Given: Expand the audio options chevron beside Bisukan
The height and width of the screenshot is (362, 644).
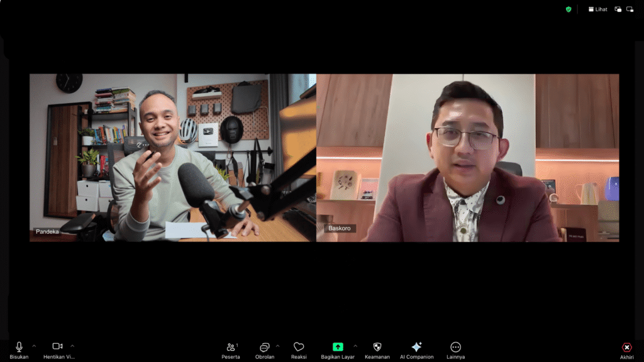Looking at the screenshot, I should coord(34,346).
